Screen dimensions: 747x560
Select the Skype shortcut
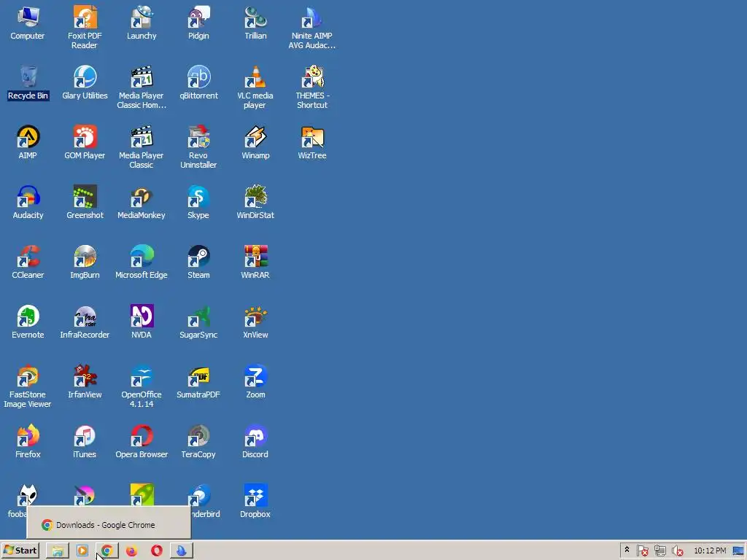[x=198, y=203]
